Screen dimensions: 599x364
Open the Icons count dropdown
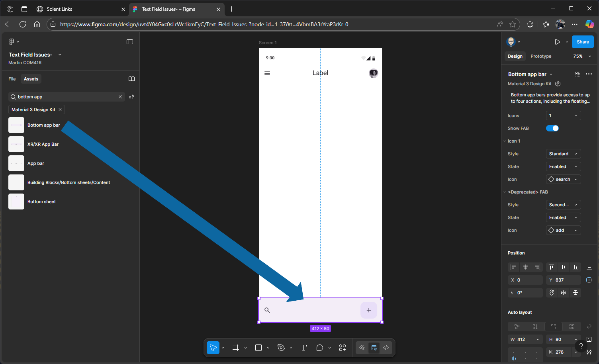[563, 115]
